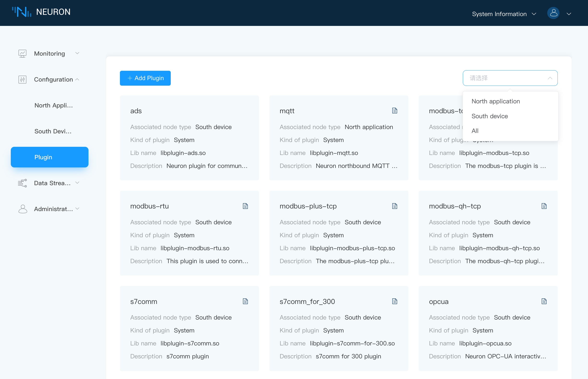The image size is (588, 379).
Task: Select South device from filter dropdown
Action: (x=489, y=116)
